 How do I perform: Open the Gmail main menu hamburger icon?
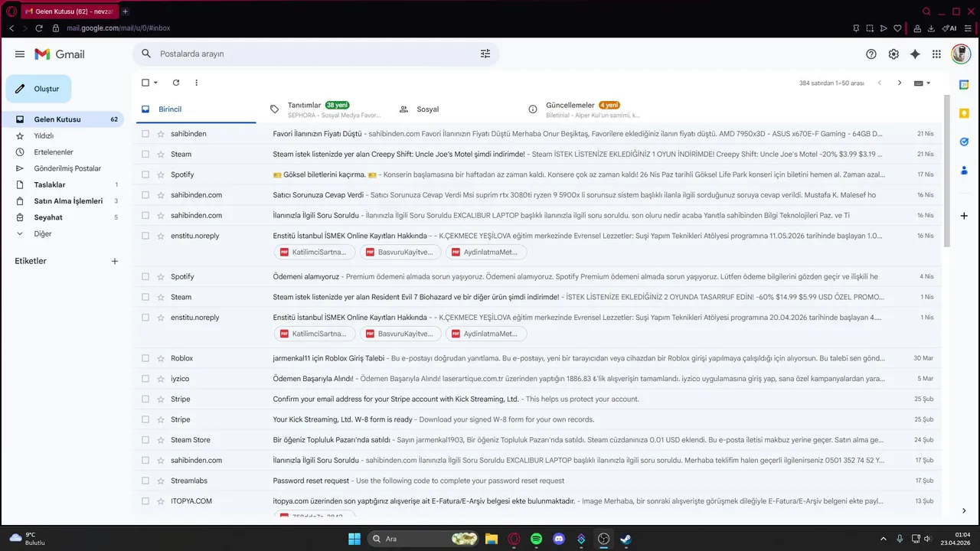coord(20,54)
